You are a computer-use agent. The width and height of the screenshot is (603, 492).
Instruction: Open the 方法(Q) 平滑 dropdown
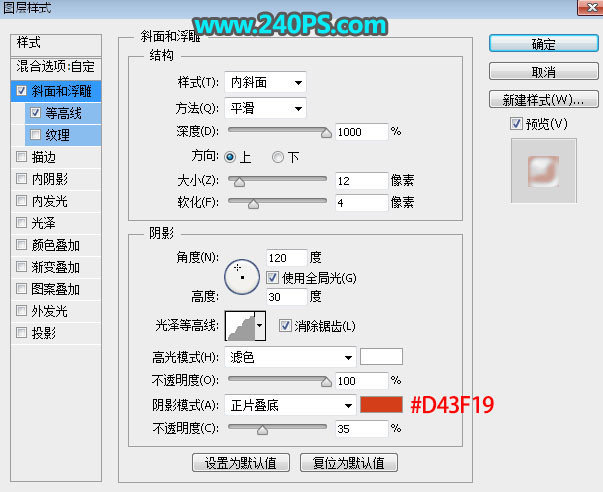pyautogui.click(x=265, y=108)
